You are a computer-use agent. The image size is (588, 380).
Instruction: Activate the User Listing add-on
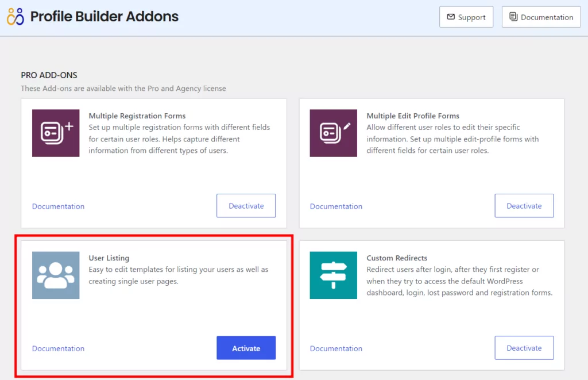pos(246,348)
